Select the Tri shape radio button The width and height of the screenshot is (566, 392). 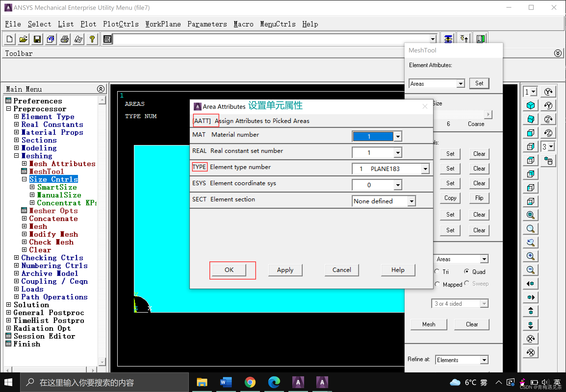coord(437,271)
